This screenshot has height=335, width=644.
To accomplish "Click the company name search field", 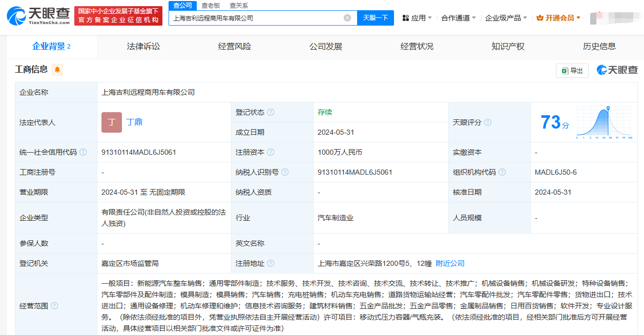I will (256, 18).
